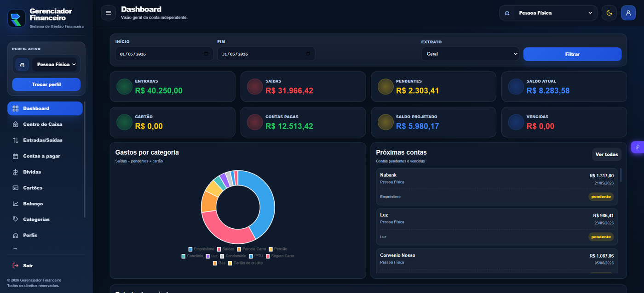Toggle the Pensão legend item
This screenshot has height=293, width=644.
click(278, 249)
